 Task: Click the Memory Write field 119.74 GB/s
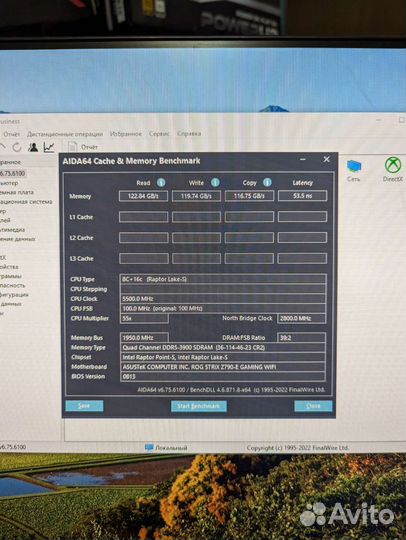(x=196, y=196)
